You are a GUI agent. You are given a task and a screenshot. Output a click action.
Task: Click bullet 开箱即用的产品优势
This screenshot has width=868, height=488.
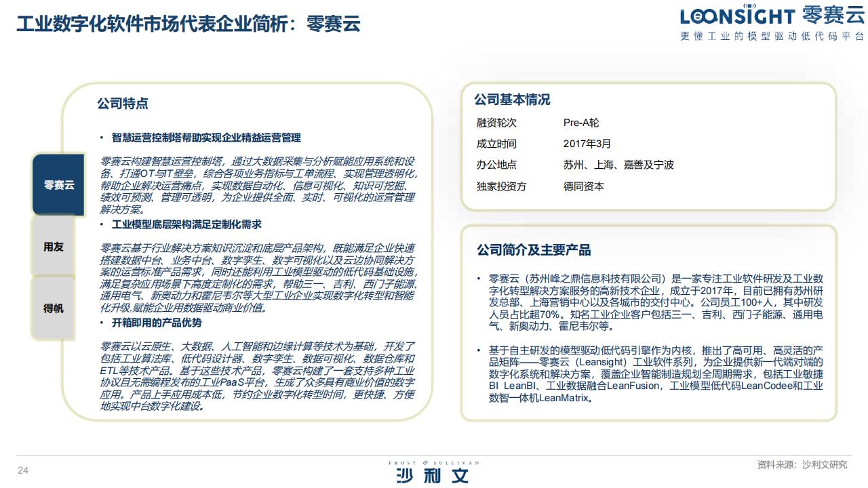[x=157, y=323]
